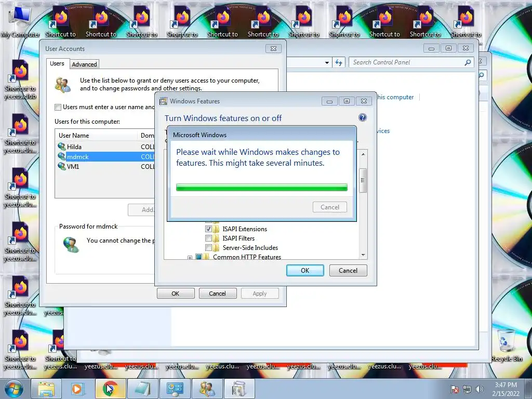Click Cancel in Windows Features dialog
Image resolution: width=532 pixels, height=399 pixels.
(348, 270)
